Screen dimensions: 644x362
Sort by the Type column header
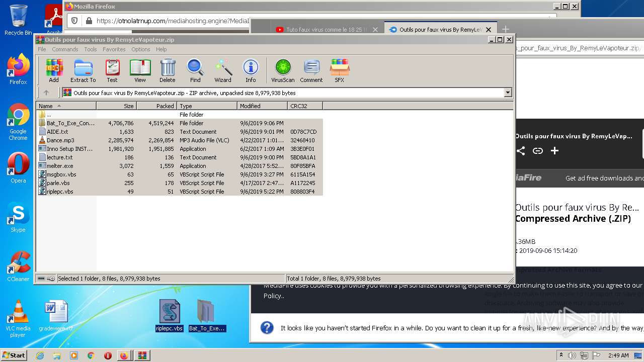pos(207,106)
